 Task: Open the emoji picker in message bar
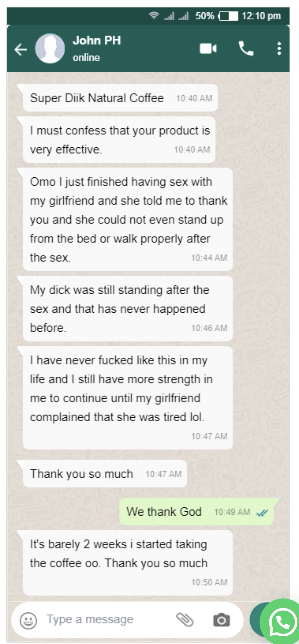click(28, 621)
